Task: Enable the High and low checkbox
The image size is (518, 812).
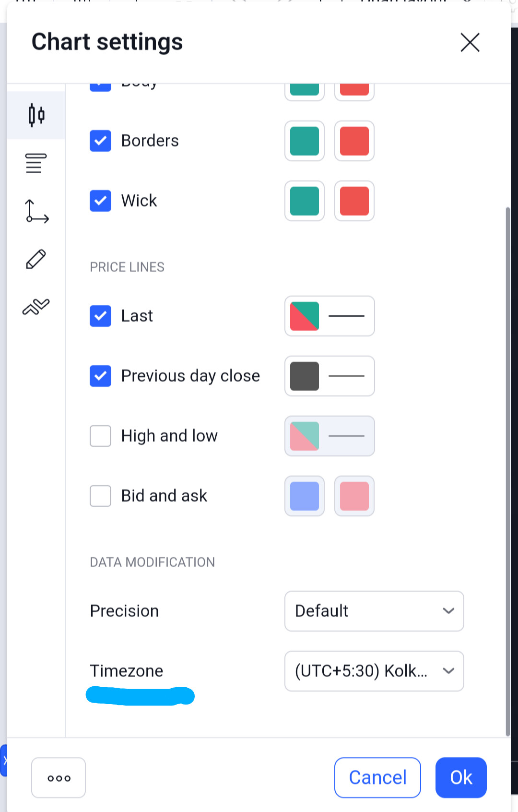Action: pos(100,436)
